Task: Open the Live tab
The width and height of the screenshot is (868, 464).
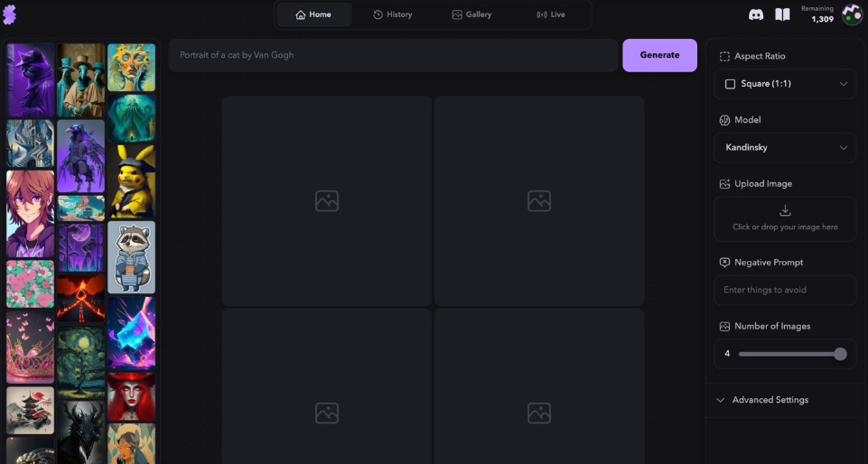Action: click(551, 15)
